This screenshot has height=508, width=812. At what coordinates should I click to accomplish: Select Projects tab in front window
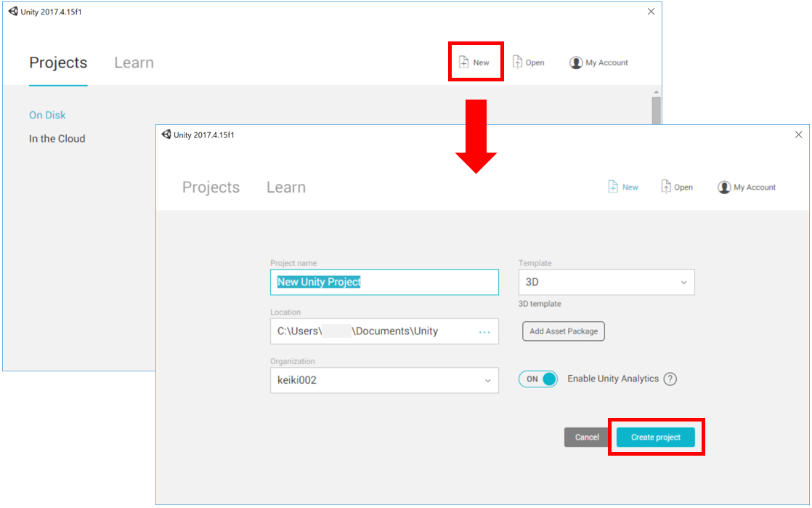211,187
